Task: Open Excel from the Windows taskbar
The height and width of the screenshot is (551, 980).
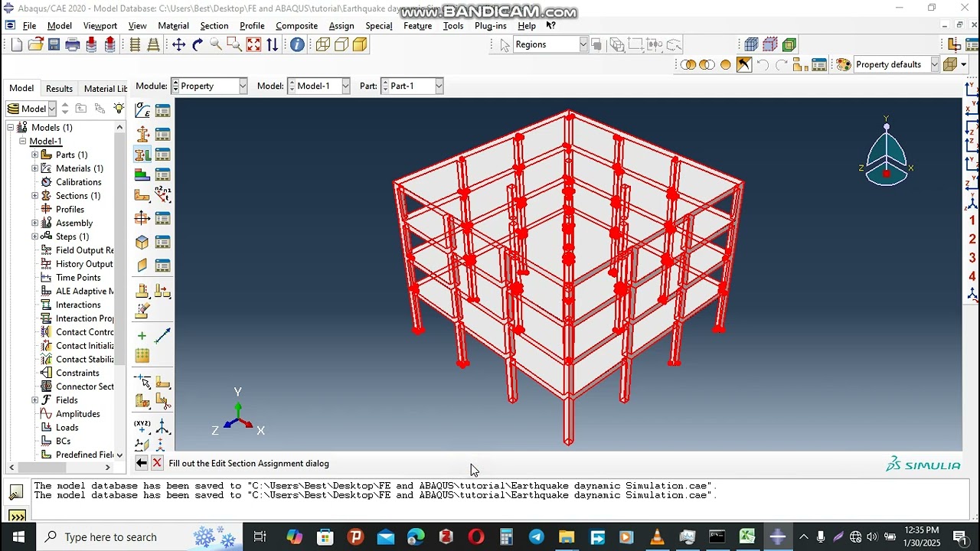Action: tap(747, 536)
